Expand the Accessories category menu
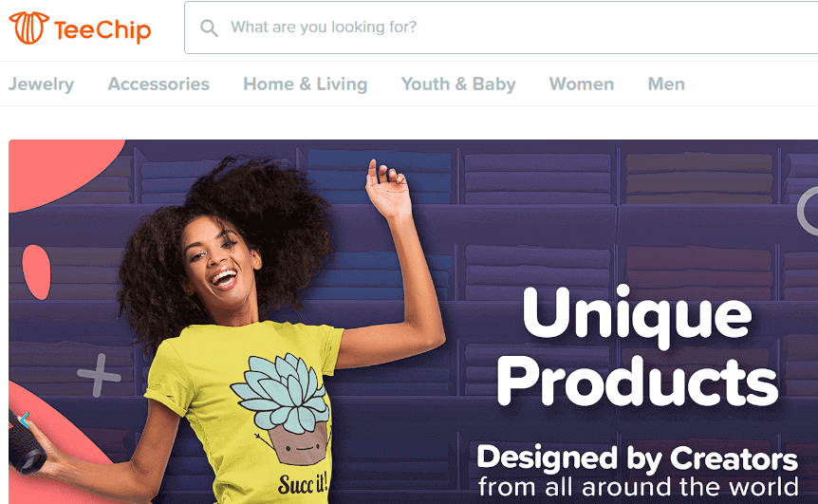Image resolution: width=818 pixels, height=504 pixels. tap(158, 84)
